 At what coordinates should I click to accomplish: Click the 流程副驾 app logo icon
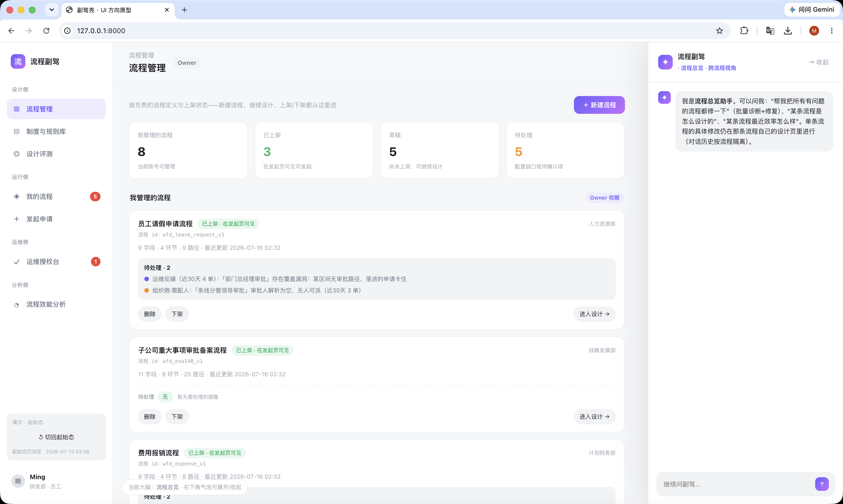(18, 61)
